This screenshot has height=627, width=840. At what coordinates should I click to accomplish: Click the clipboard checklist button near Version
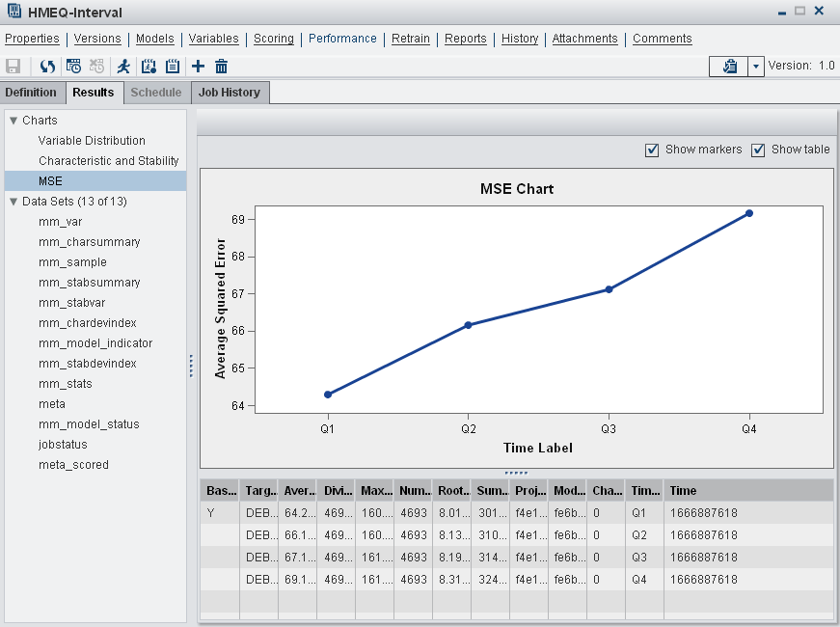[x=729, y=66]
